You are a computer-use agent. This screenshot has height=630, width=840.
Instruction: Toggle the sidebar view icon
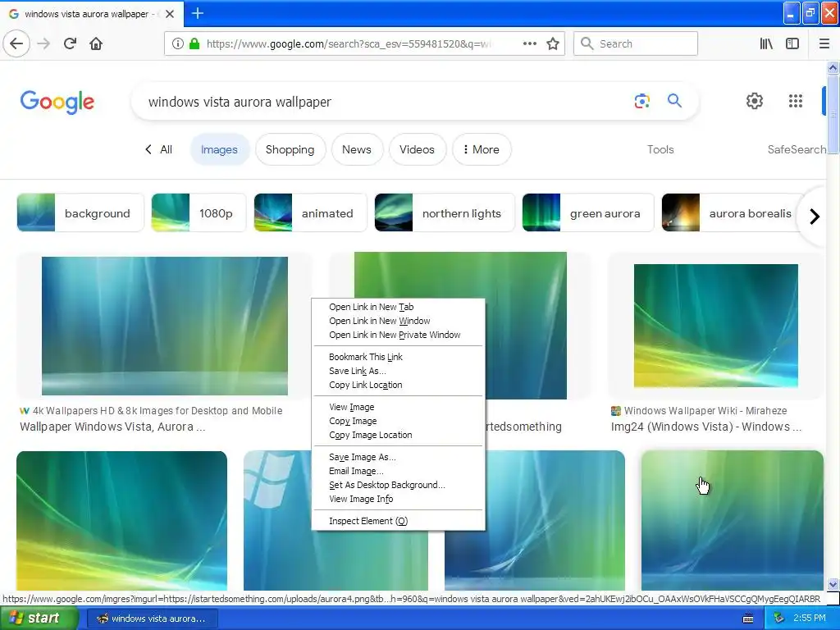(792, 43)
